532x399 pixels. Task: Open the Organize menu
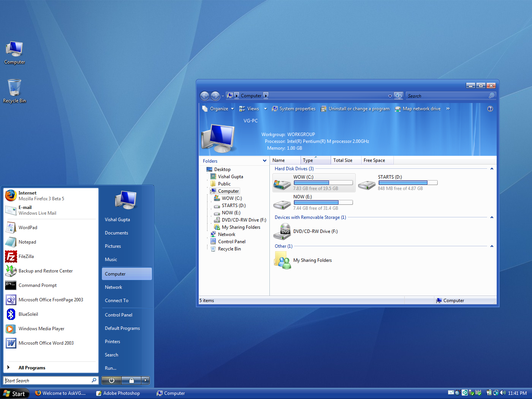tap(220, 109)
